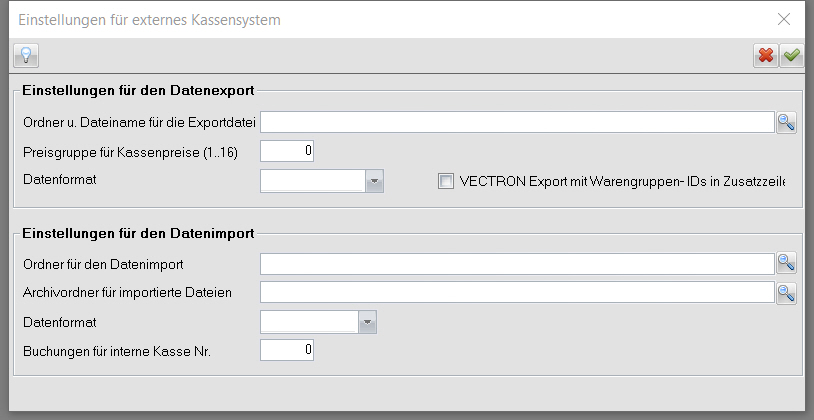Screen dimensions: 814x420
Task: Close the Einstellungen für externes Kassensystem window
Action: point(783,20)
